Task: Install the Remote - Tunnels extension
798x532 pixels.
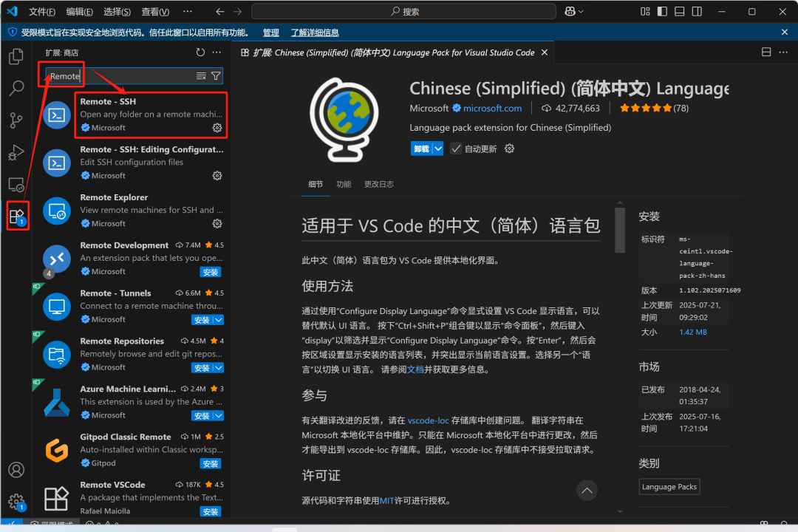Action: (202, 320)
